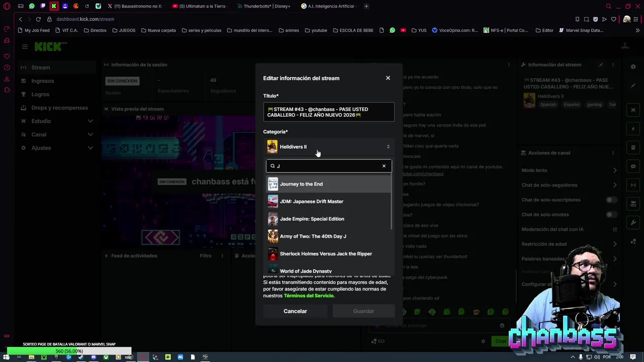The image size is (644, 362).
Task: Expand the Estudio sidebar section
Action: [56, 121]
